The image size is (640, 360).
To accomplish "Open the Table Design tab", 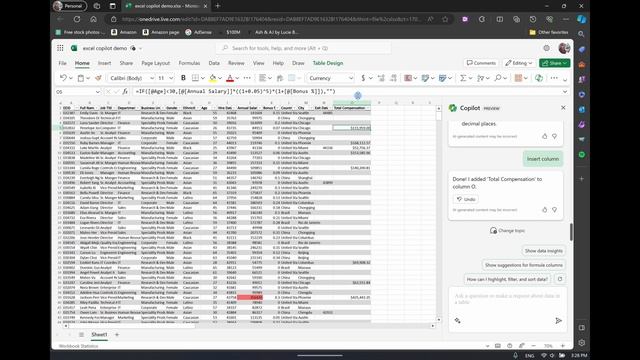I will click(x=328, y=63).
